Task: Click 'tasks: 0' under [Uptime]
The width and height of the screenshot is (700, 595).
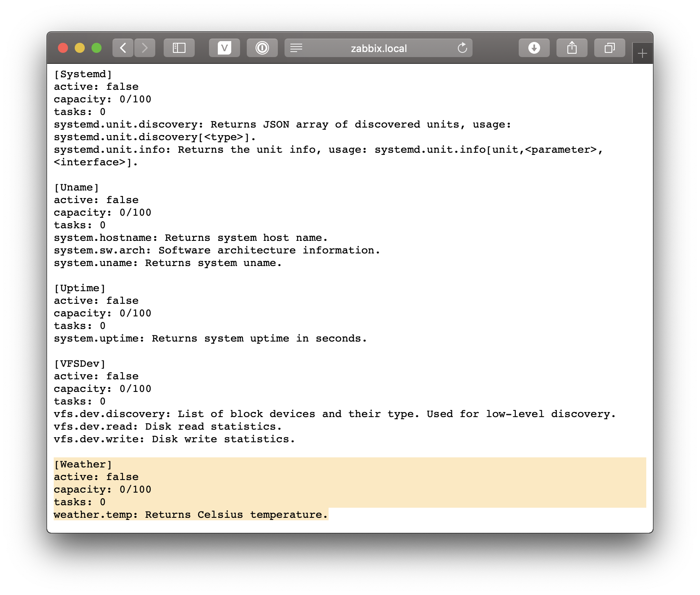Action: click(x=80, y=326)
